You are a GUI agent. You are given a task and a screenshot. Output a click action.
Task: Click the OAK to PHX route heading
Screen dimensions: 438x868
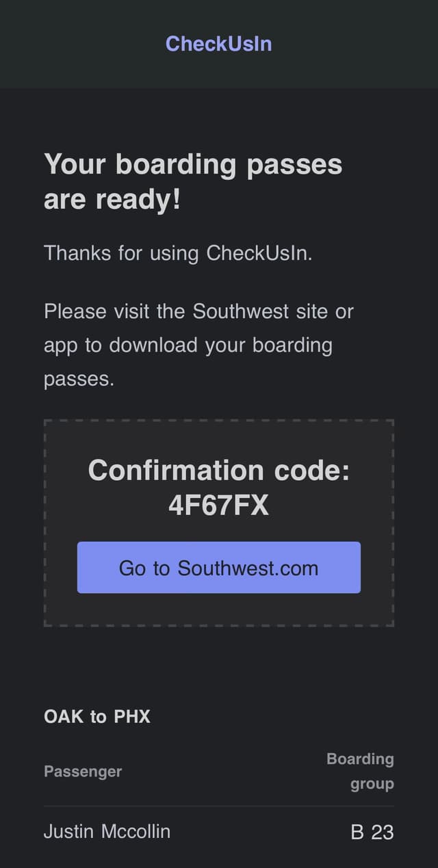(x=97, y=717)
